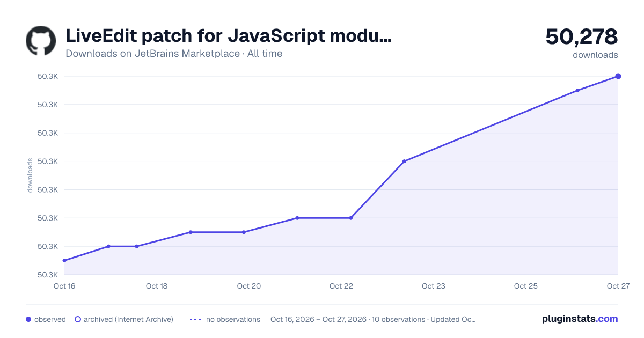Select the data point just before Oct 23
Viewport: 644px width, 338px height.
404,161
